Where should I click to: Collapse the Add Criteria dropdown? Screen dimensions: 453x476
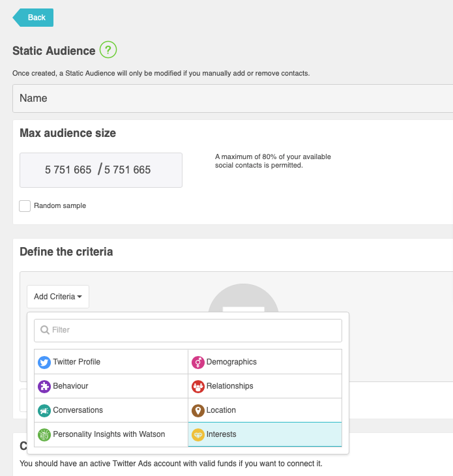[58, 297]
